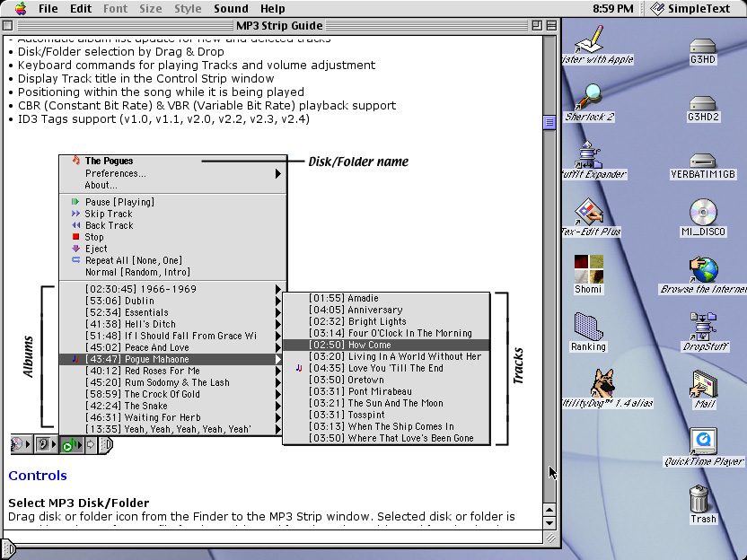Click the Trash icon
Image resolution: width=747 pixels, height=560 pixels.
pos(699,499)
